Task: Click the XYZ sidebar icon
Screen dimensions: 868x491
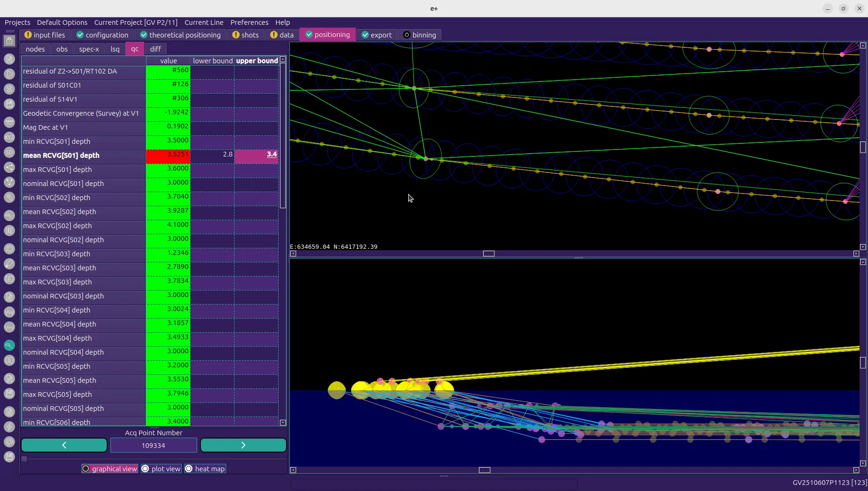Action: [x=9, y=137]
